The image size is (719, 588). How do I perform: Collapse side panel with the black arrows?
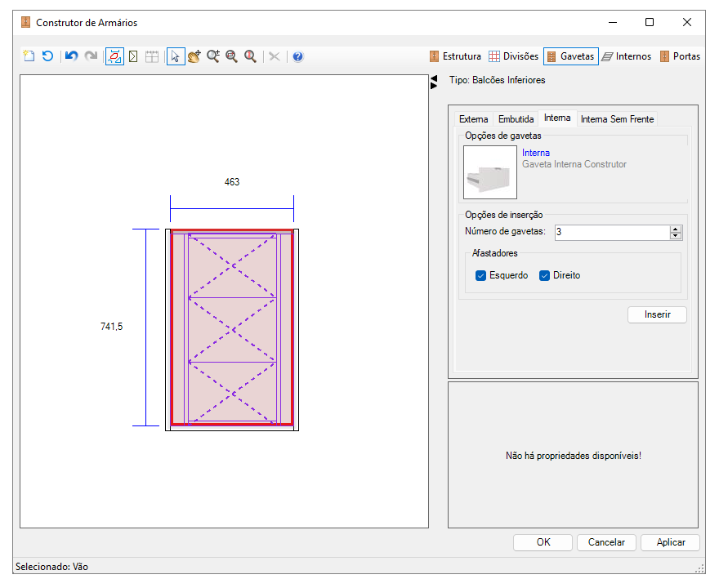[434, 82]
